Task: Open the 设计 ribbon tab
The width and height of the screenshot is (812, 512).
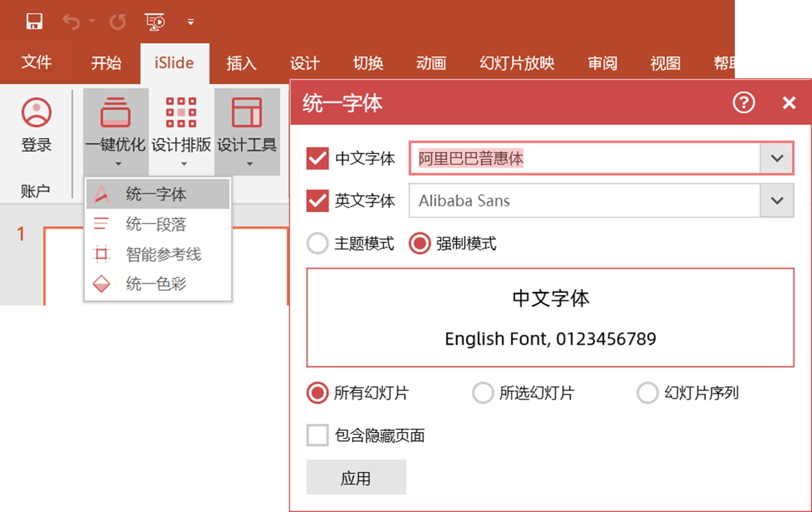Action: pyautogui.click(x=305, y=63)
